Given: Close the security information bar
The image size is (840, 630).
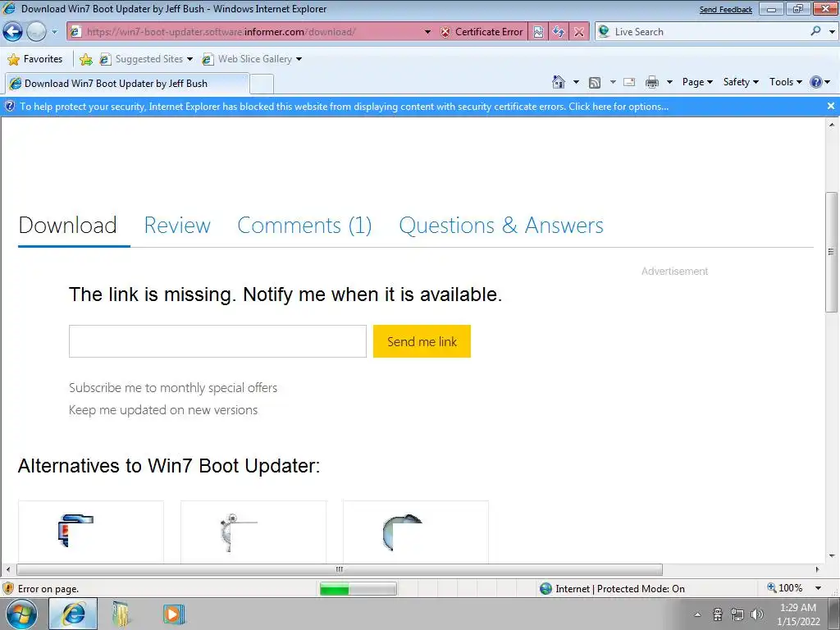Looking at the screenshot, I should (831, 106).
